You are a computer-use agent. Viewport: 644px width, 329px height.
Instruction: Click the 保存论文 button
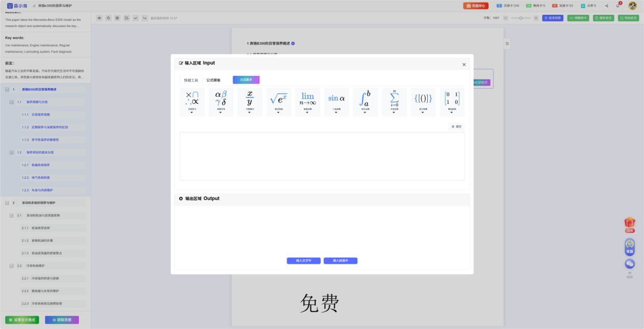[x=604, y=18]
